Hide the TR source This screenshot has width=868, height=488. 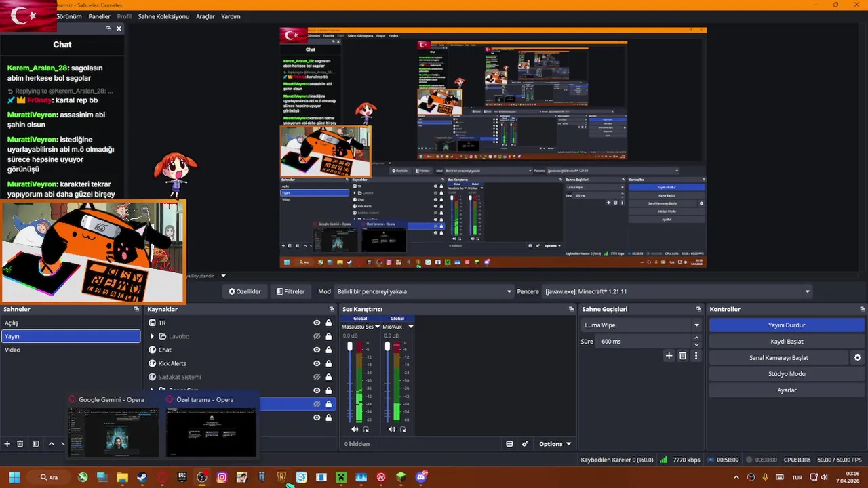[x=317, y=323]
